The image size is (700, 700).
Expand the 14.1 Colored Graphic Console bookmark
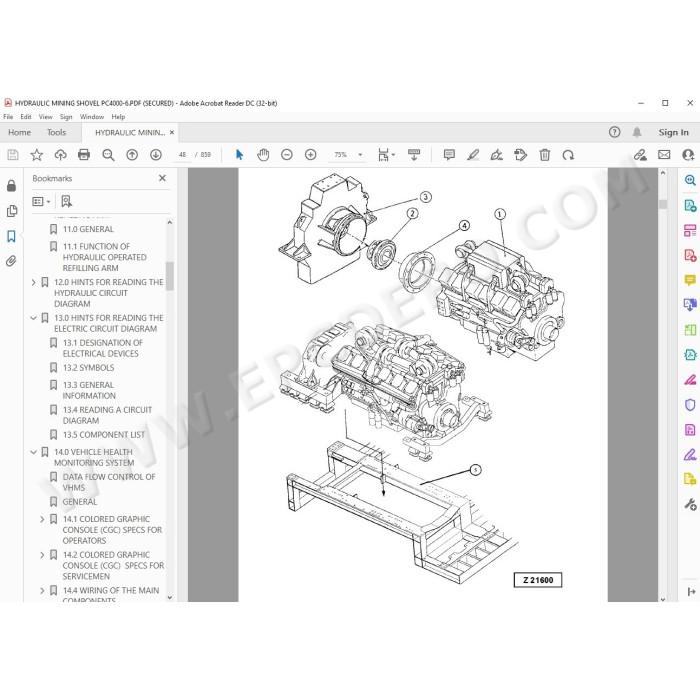pyautogui.click(x=42, y=519)
